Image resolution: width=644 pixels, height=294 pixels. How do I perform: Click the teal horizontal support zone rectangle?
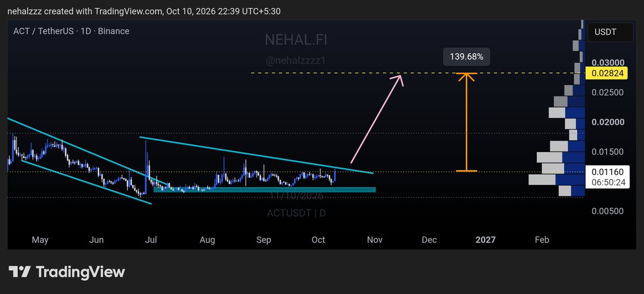pyautogui.click(x=265, y=190)
